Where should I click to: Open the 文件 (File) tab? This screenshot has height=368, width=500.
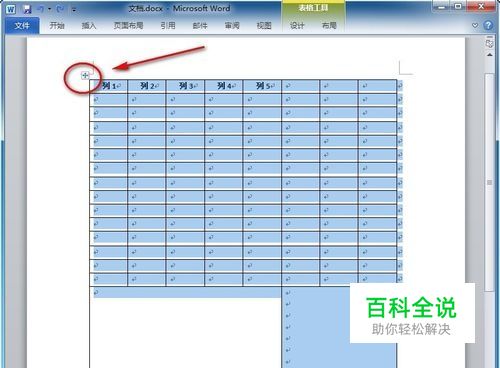coord(22,25)
